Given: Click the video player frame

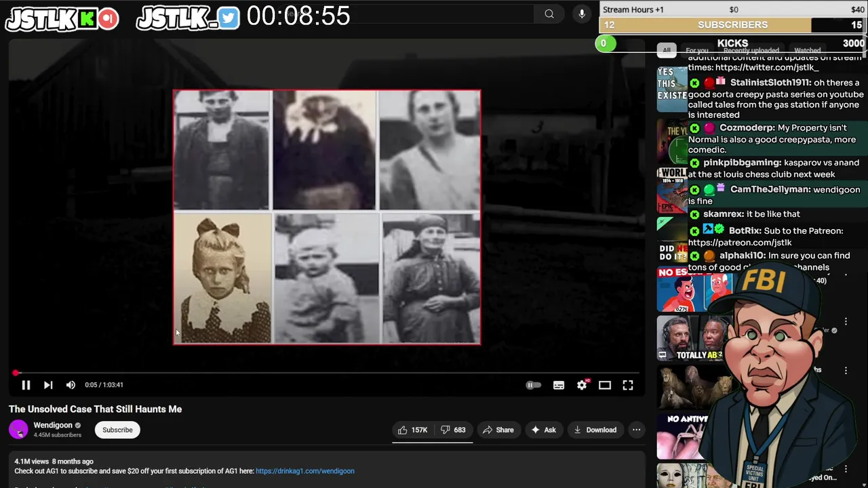Looking at the screenshot, I should 326,217.
